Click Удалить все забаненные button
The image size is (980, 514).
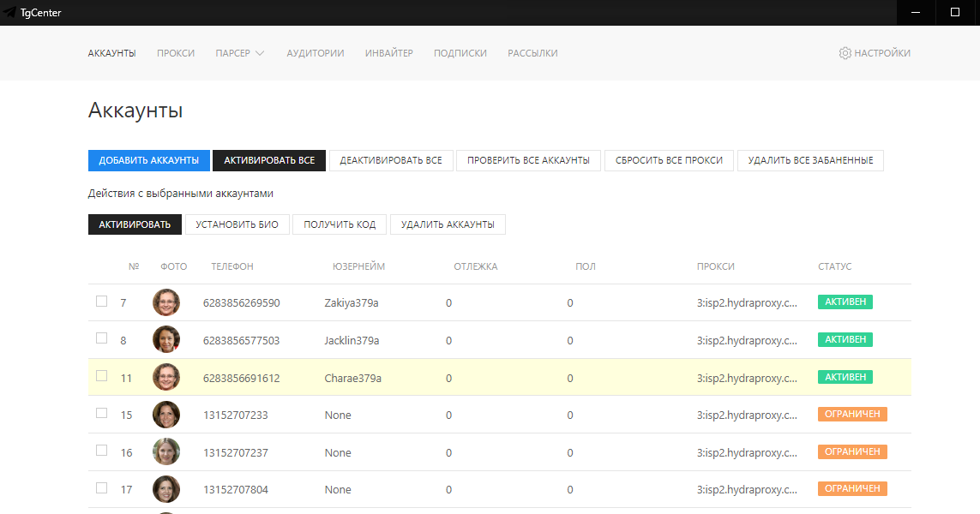tap(810, 160)
